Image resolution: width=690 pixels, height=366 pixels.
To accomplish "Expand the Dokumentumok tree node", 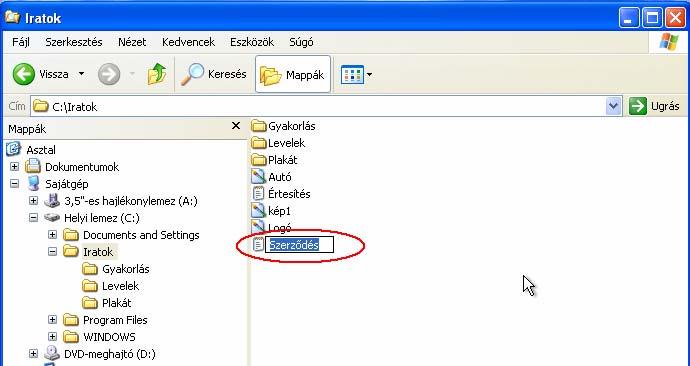I will pos(15,167).
